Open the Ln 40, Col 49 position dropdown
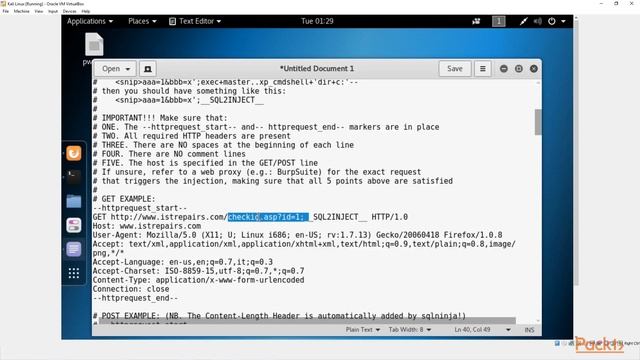Image resolution: width=640 pixels, height=360 pixels. (482, 329)
